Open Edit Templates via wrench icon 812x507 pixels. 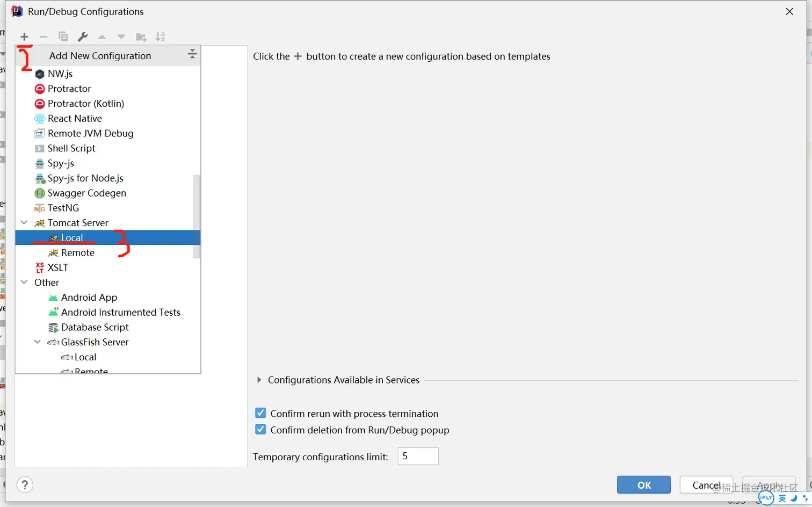[x=82, y=37]
